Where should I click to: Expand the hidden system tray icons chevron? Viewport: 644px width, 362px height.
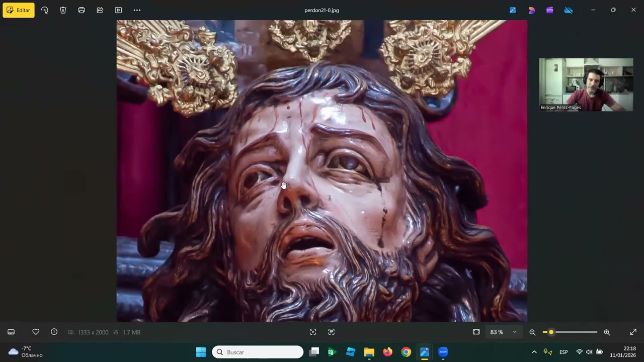coord(534,352)
